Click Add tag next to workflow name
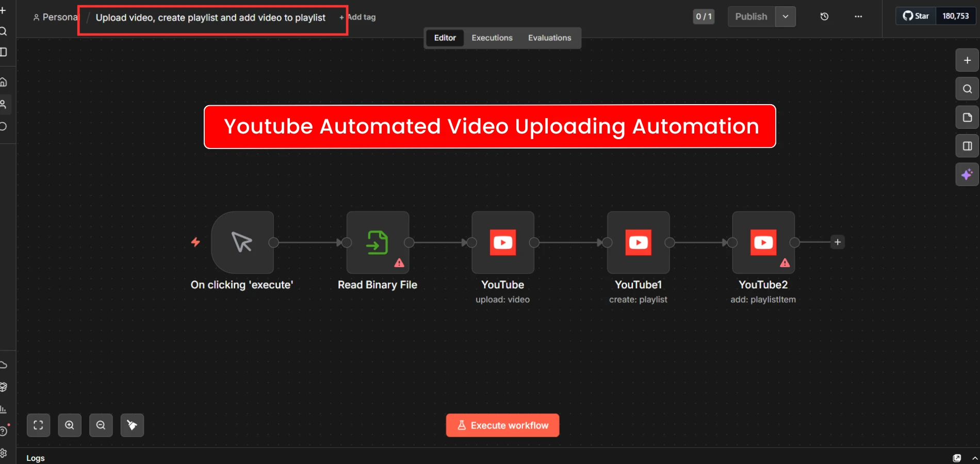 pos(358,18)
